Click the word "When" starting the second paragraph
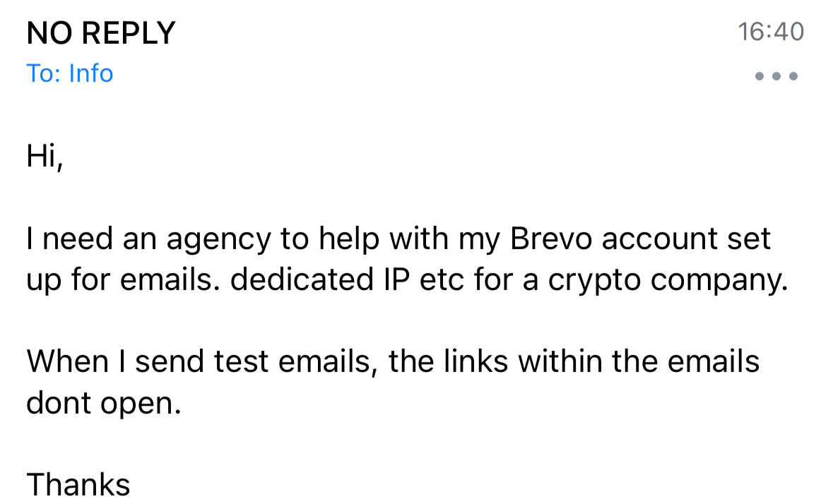This screenshot has height=504, width=833. click(x=67, y=362)
